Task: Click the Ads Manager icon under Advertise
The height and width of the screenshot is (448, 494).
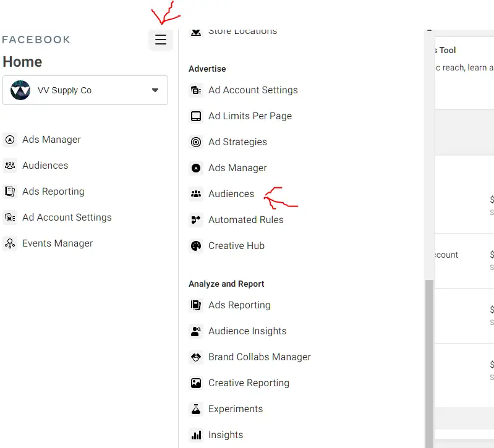Action: (196, 168)
